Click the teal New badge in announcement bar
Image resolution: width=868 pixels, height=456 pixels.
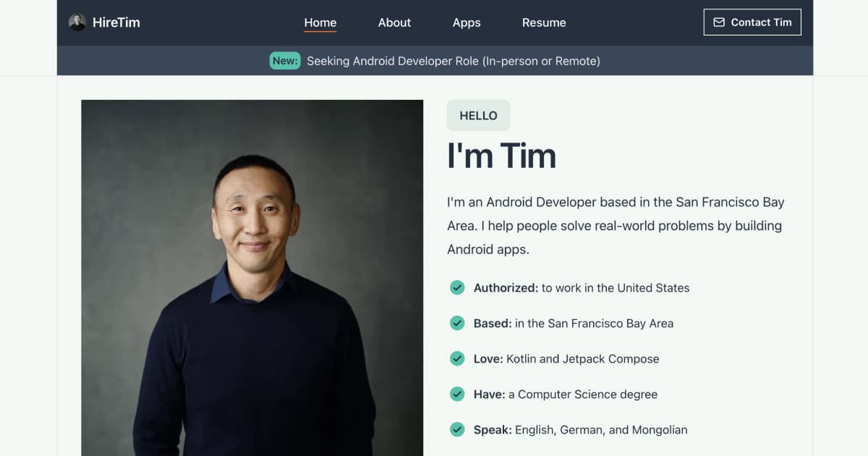(x=285, y=61)
